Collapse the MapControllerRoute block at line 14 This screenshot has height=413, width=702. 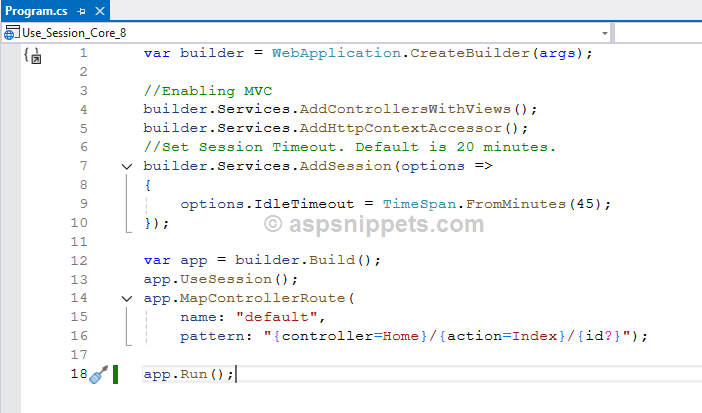(127, 299)
